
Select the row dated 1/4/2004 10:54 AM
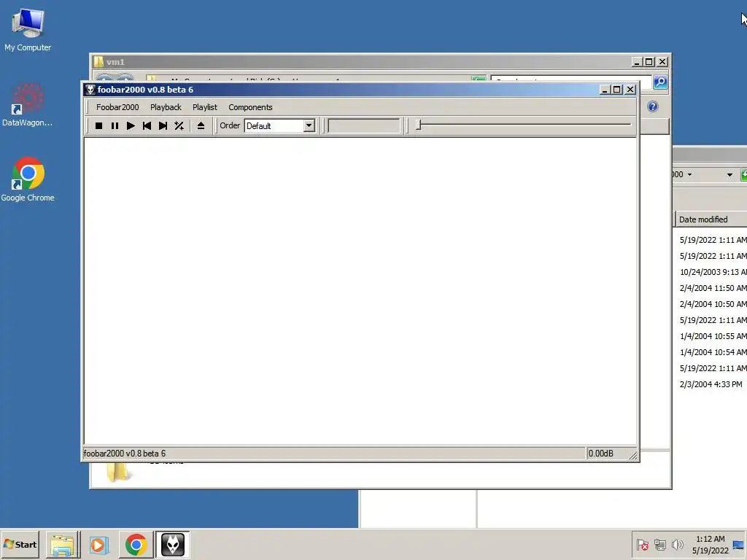713,352
